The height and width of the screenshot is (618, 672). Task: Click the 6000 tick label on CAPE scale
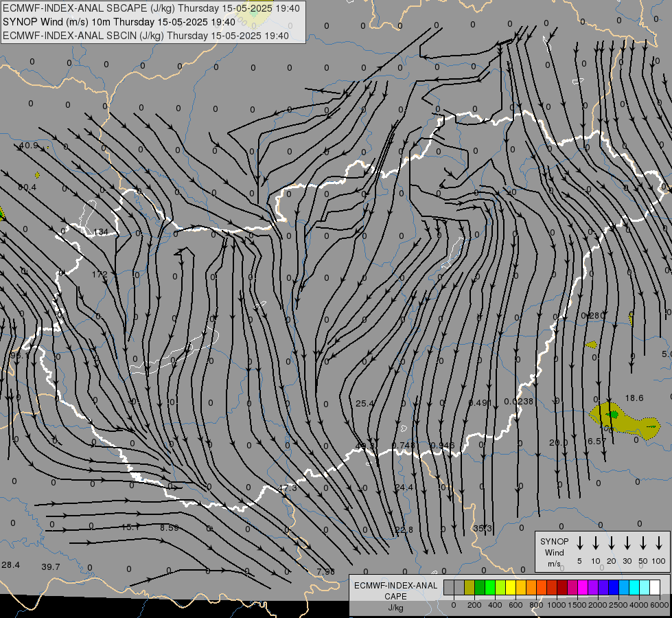tap(660, 605)
